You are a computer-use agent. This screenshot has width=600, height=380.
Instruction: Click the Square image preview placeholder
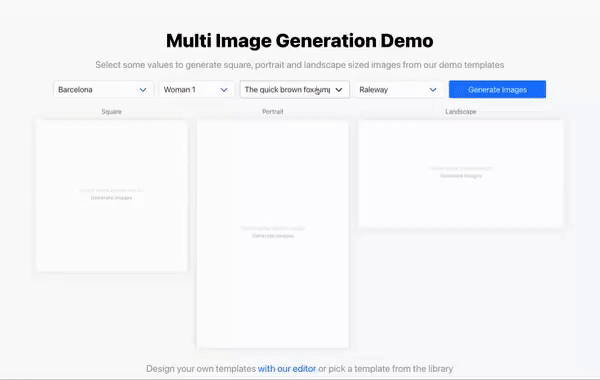tap(112, 196)
